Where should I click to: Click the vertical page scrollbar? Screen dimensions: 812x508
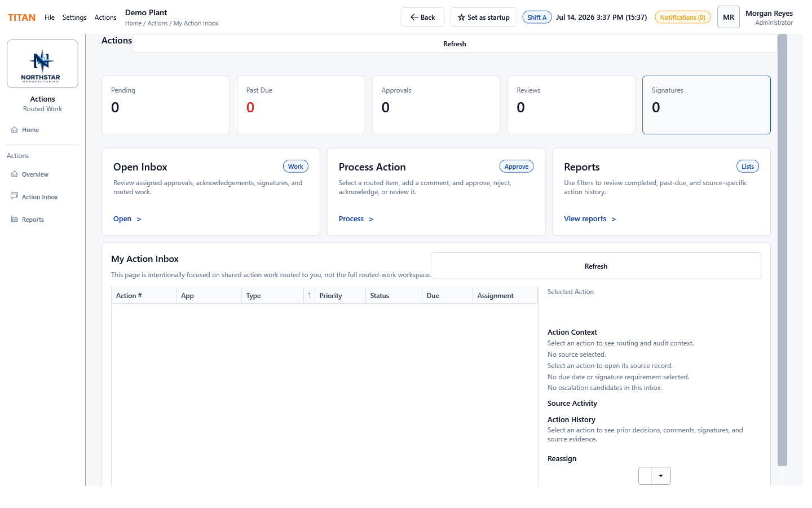tap(782, 249)
